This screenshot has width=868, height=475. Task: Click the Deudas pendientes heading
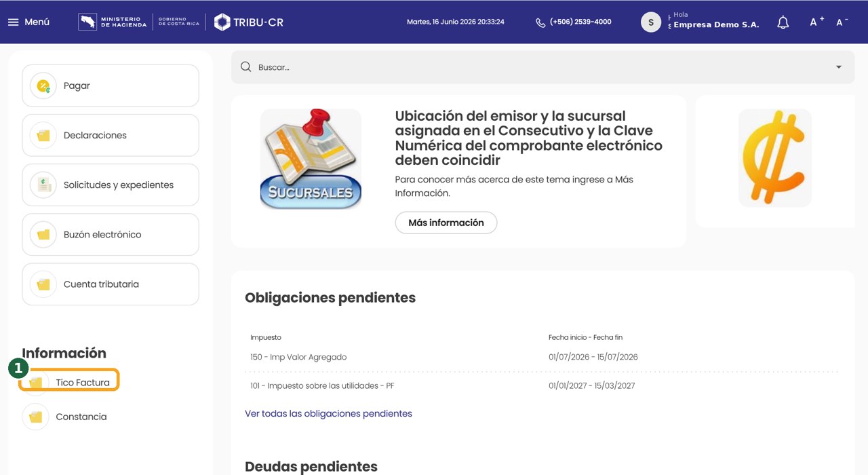[311, 466]
